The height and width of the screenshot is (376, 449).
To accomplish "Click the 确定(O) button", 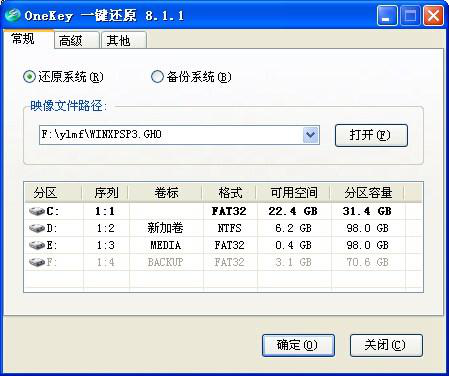I will (298, 345).
